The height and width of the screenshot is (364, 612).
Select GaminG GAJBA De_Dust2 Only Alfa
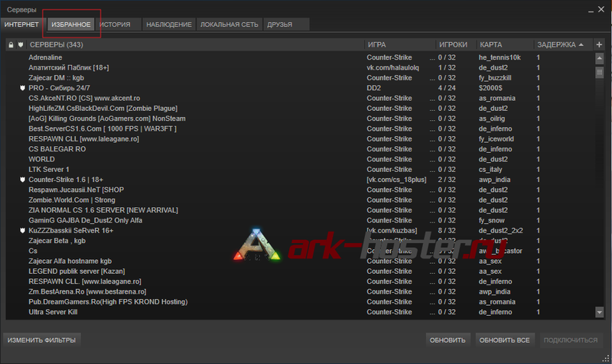point(299,220)
